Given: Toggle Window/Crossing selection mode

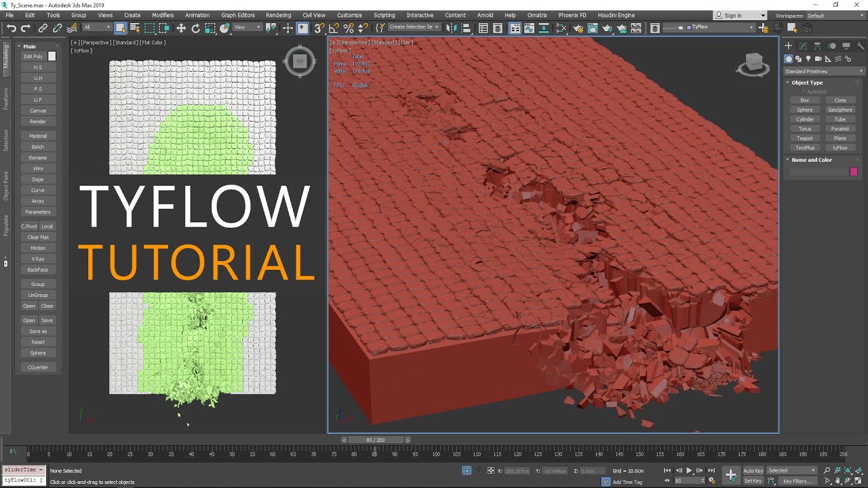Looking at the screenshot, I should point(165,28).
